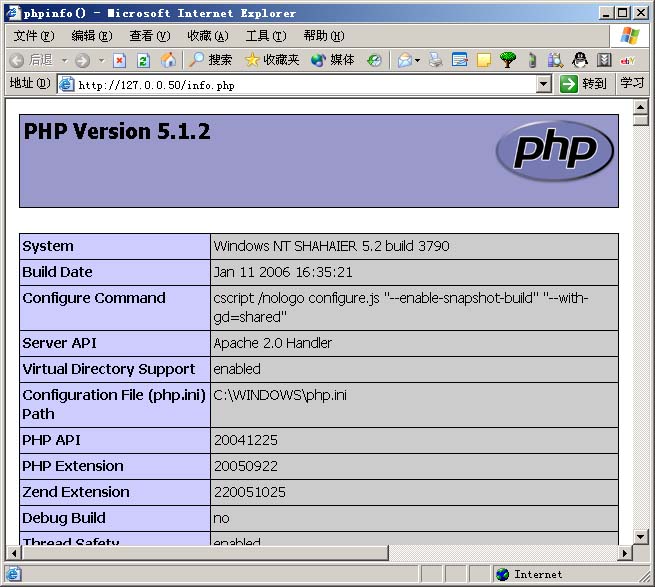Click the eBay toolbar icon
The image size is (655, 587).
pyautogui.click(x=628, y=61)
